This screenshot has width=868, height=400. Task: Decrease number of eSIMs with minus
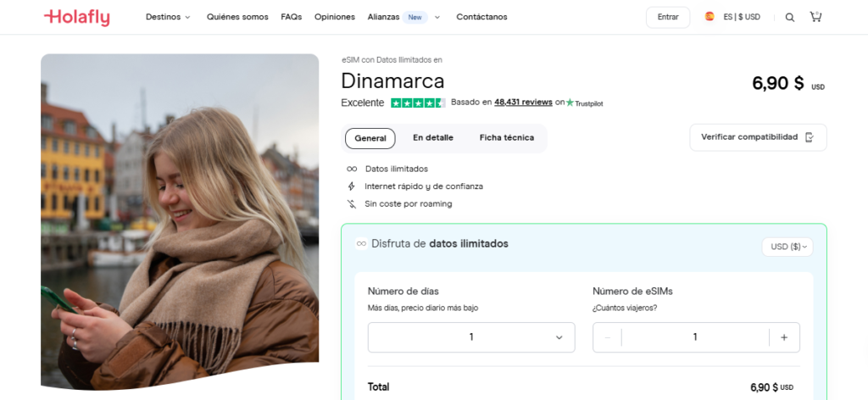607,337
